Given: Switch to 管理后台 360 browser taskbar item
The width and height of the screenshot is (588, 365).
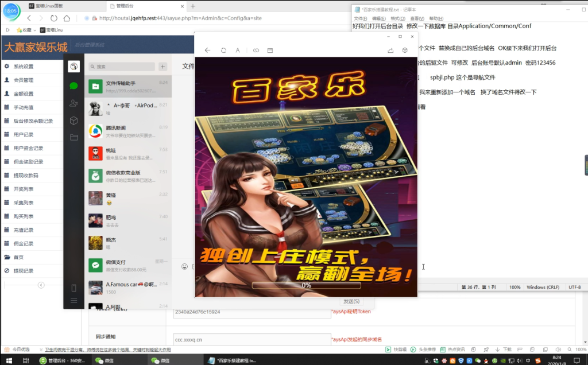Looking at the screenshot, I should [x=63, y=360].
